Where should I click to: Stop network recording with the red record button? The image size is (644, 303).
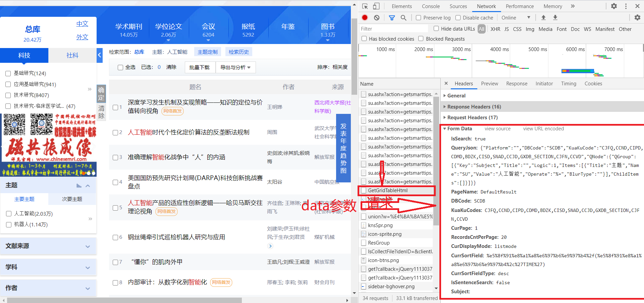click(365, 17)
